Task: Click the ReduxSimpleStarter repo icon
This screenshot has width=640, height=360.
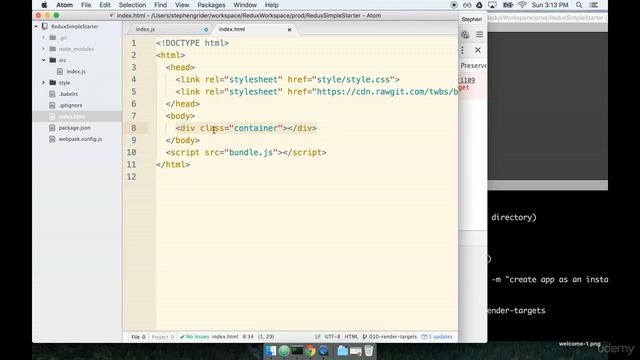Action: tap(45, 26)
